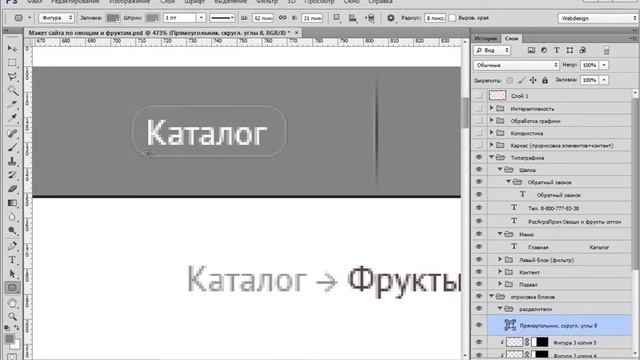Expand the Колористика group

point(492,133)
